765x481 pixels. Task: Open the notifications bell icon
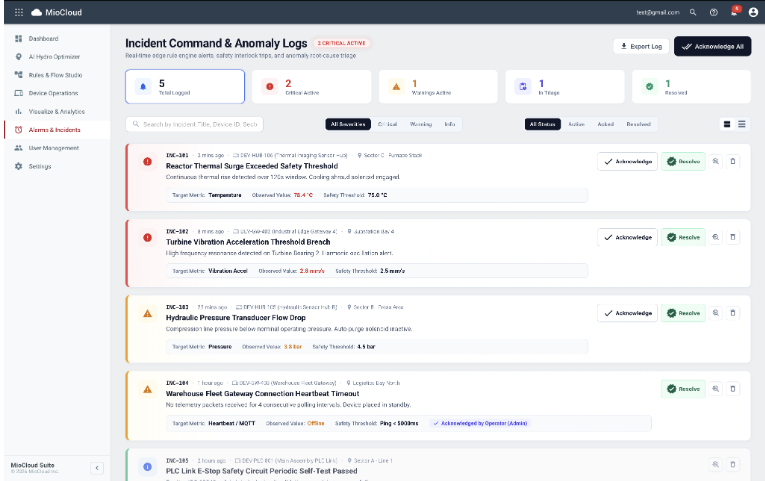coord(734,12)
